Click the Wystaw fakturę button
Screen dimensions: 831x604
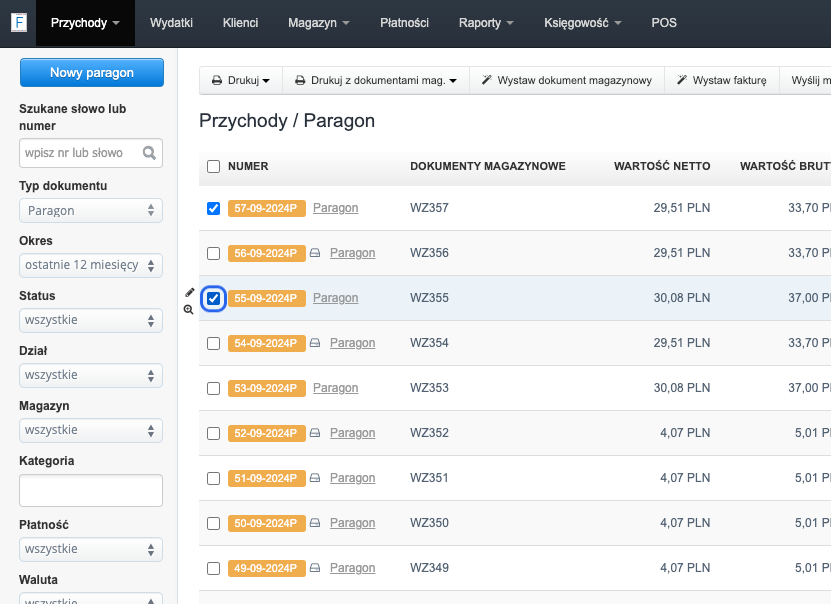click(x=721, y=81)
